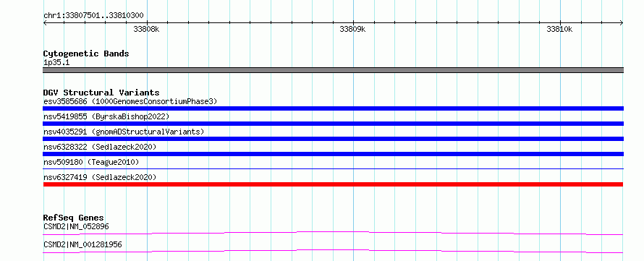Click the 33808k ruler tick label
The height and width of the screenshot is (261, 644).
[x=146, y=29]
